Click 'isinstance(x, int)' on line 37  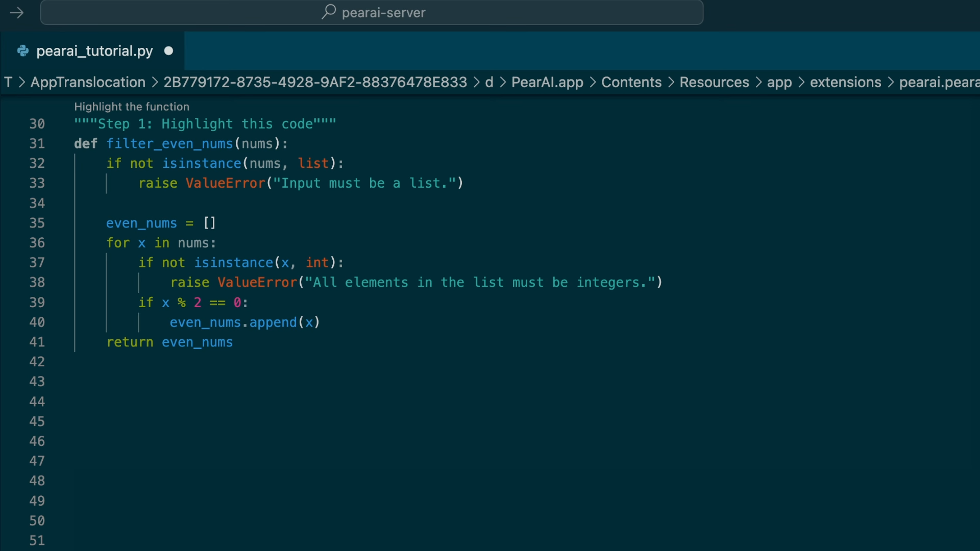265,263
